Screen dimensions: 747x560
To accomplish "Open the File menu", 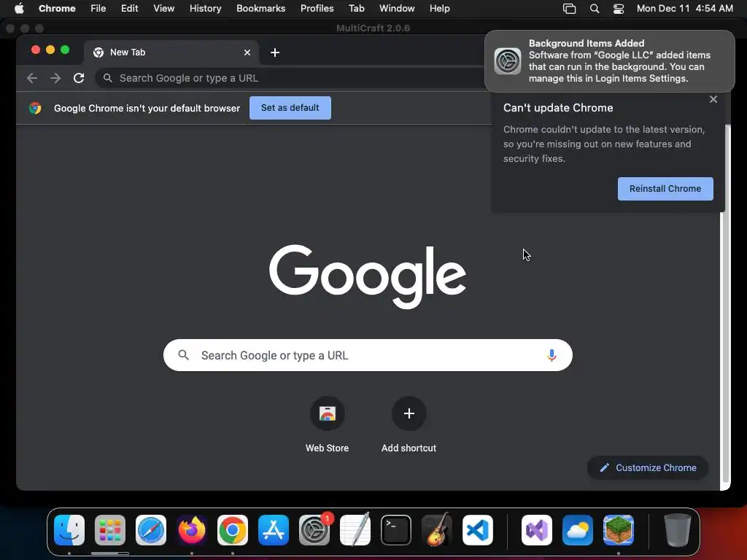I will [x=98, y=8].
